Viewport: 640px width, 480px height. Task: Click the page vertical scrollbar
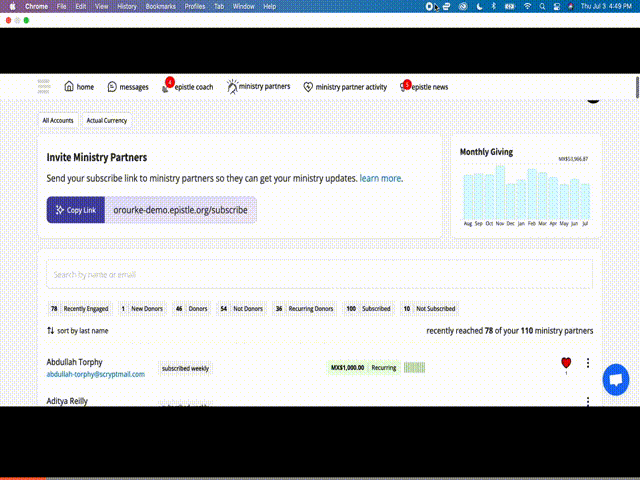point(637,87)
